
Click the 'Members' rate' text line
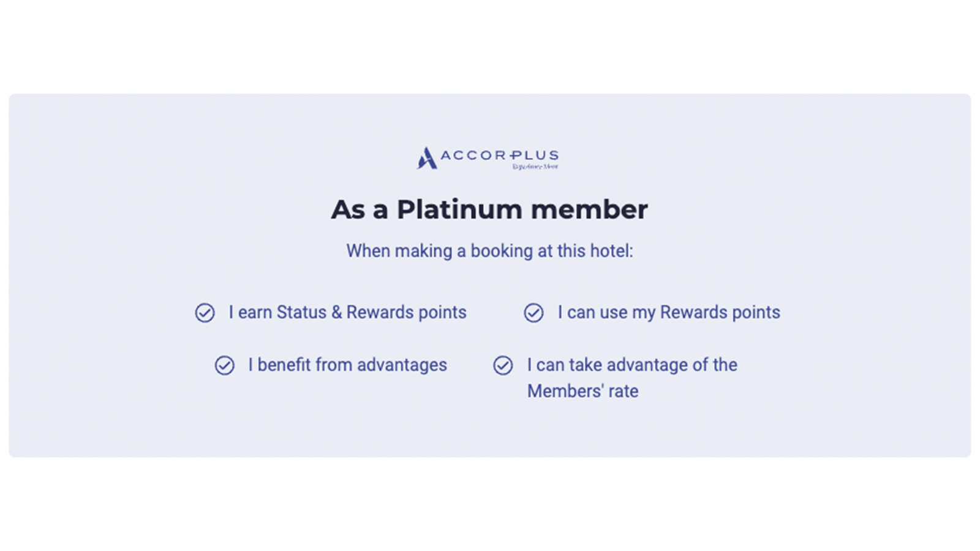click(582, 391)
